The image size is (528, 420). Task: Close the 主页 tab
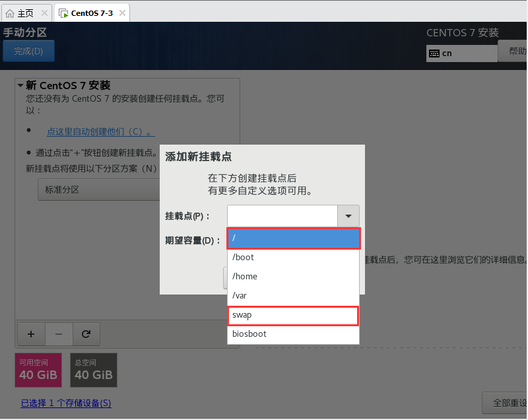pos(44,13)
